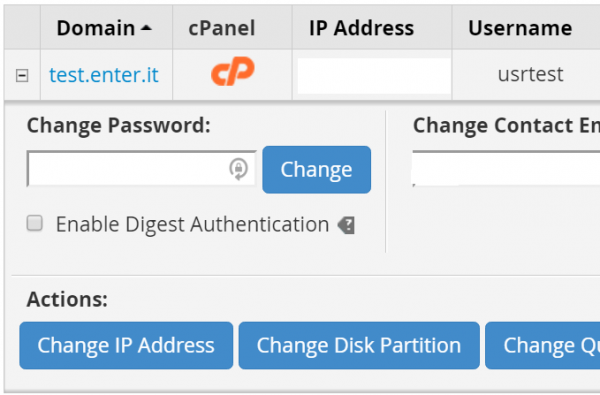Enable Digest Authentication checkbox
This screenshot has width=600, height=395.
[34, 223]
